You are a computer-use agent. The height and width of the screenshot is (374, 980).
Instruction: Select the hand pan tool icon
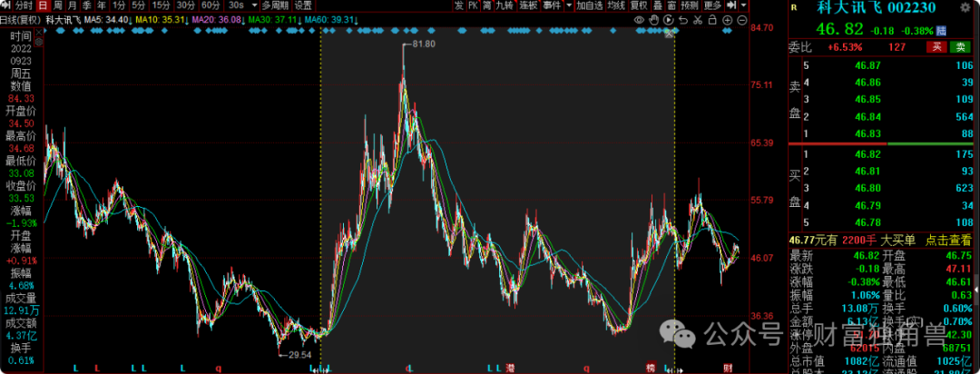pyautogui.click(x=653, y=20)
